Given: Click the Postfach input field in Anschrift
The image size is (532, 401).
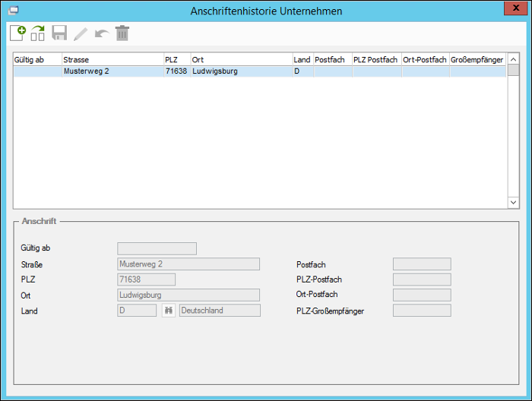Looking at the screenshot, I should click(422, 264).
